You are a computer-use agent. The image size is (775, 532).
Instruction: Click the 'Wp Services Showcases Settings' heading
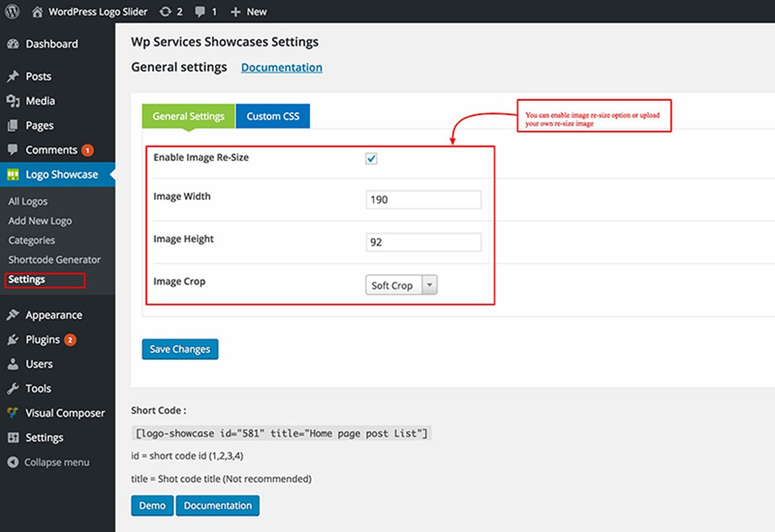click(225, 42)
